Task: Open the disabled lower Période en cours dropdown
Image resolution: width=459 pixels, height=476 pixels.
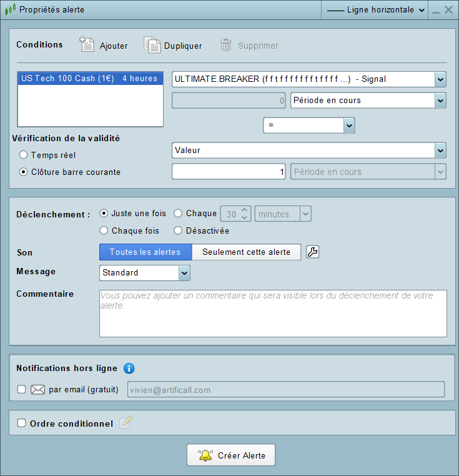Action: pyautogui.click(x=440, y=172)
